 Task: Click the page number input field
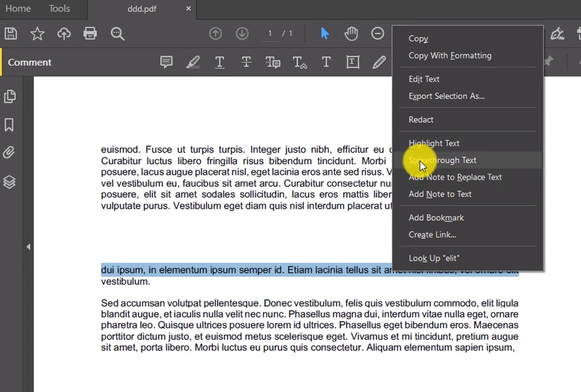click(270, 33)
